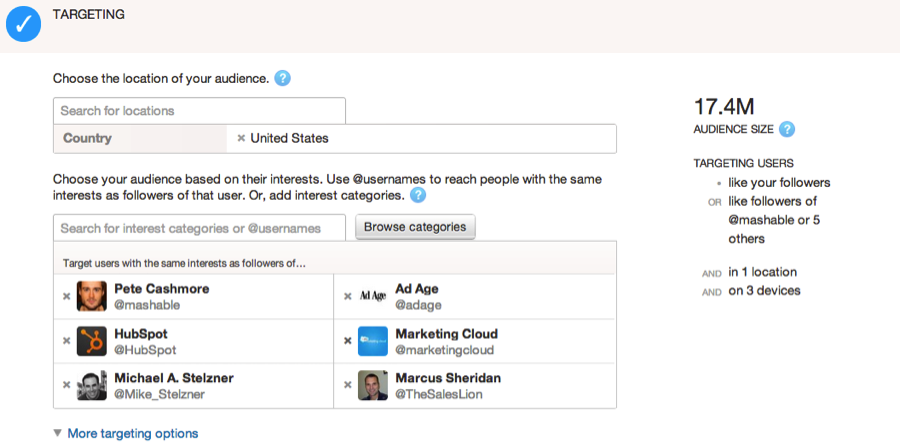Viewport: 900px width, 443px height.
Task: Focus the Search for locations field
Action: pos(199,110)
